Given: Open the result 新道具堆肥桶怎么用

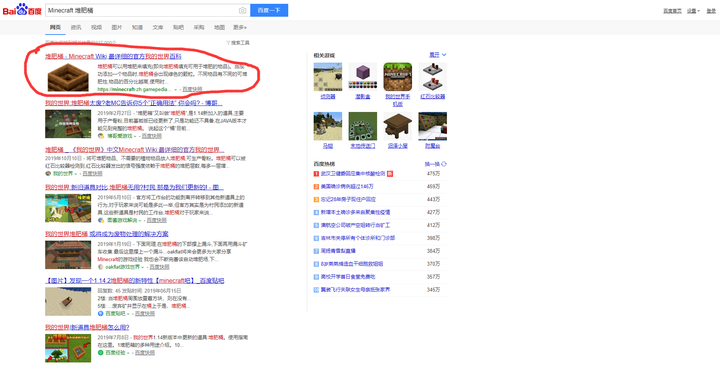Looking at the screenshot, I should pos(87,327).
